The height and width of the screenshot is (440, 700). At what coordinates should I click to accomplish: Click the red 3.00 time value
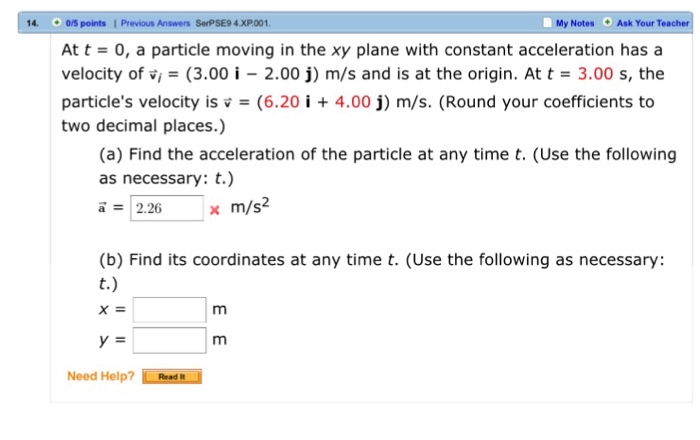(595, 74)
